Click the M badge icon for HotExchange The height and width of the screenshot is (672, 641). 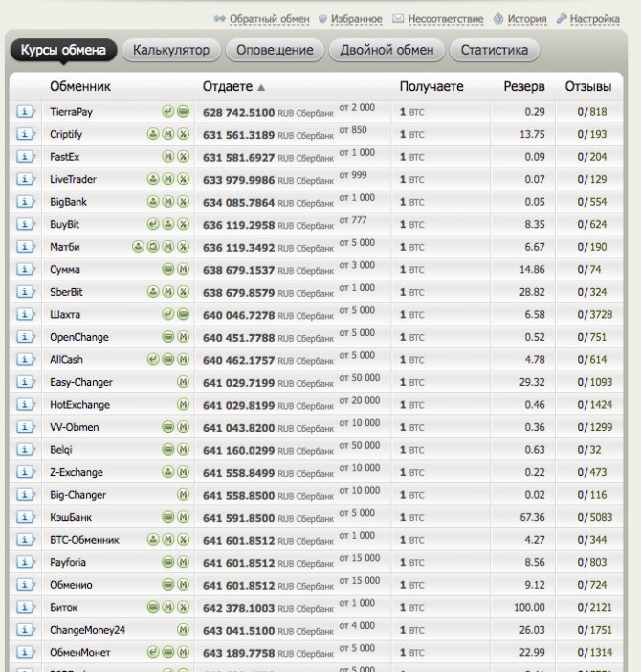[182, 405]
